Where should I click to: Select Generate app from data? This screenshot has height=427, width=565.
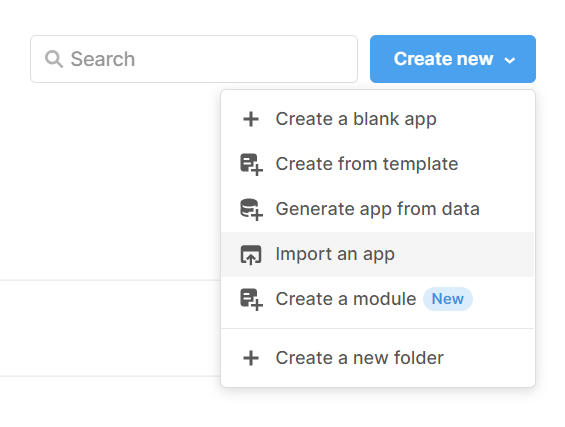(377, 209)
